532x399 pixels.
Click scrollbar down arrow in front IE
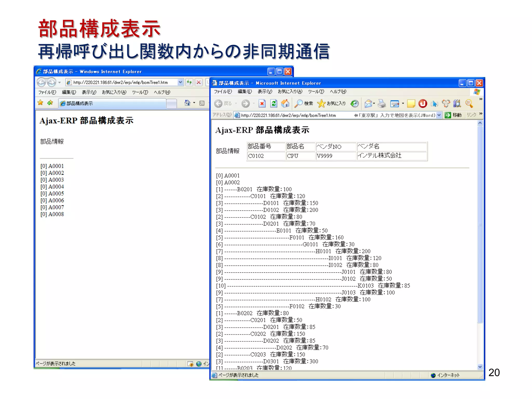pos(480,367)
